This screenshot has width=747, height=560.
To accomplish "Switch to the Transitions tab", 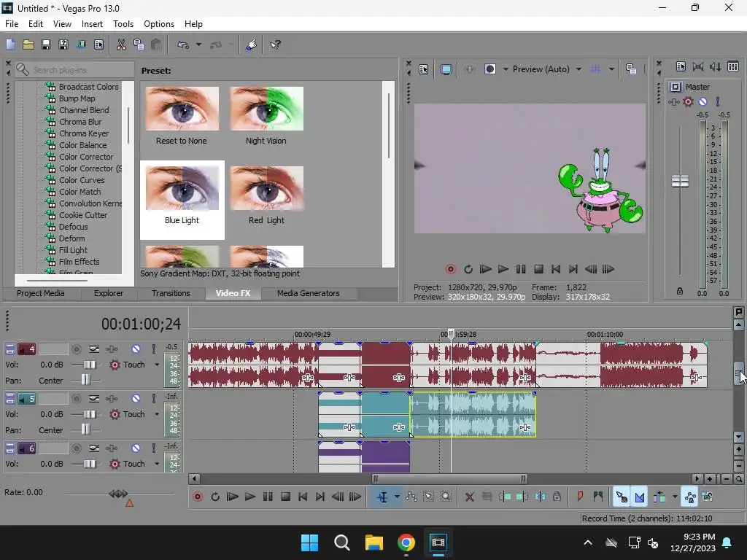I will pos(171,293).
